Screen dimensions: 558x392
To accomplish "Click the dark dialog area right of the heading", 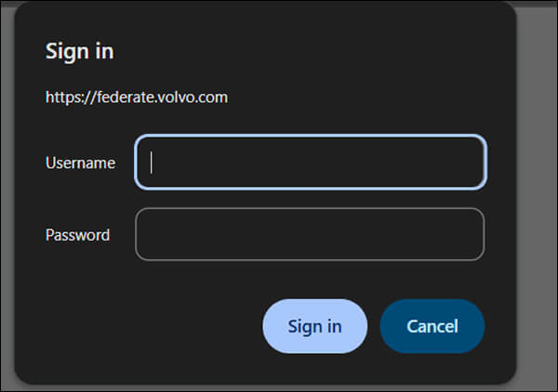I will coord(325,51).
